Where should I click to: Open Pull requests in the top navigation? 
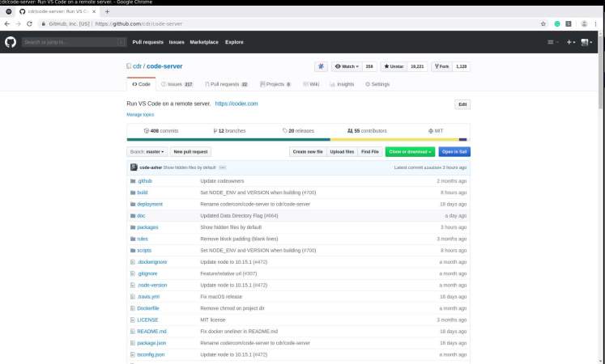147,42
